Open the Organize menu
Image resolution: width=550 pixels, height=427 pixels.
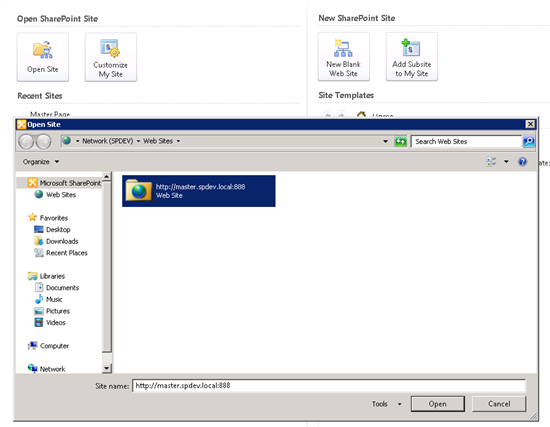(x=41, y=162)
